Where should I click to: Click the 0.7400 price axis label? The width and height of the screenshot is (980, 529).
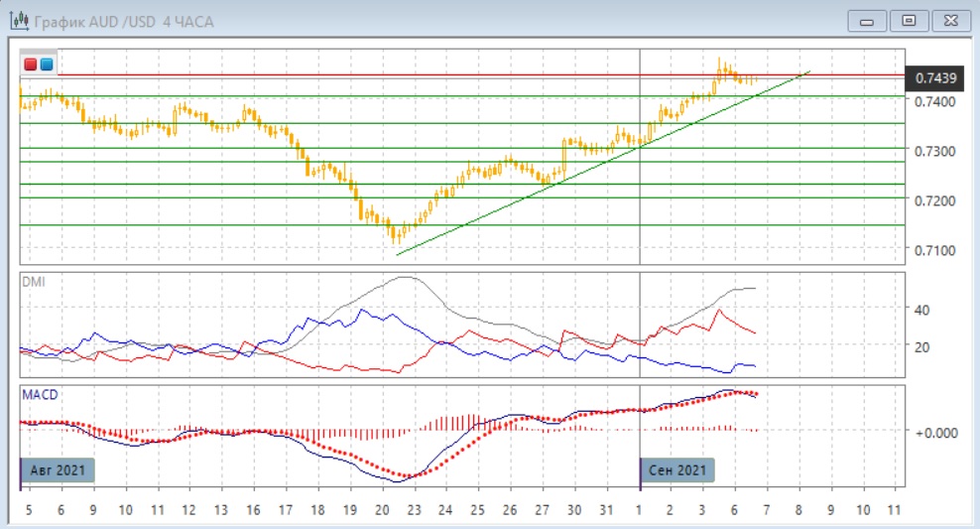coord(934,101)
